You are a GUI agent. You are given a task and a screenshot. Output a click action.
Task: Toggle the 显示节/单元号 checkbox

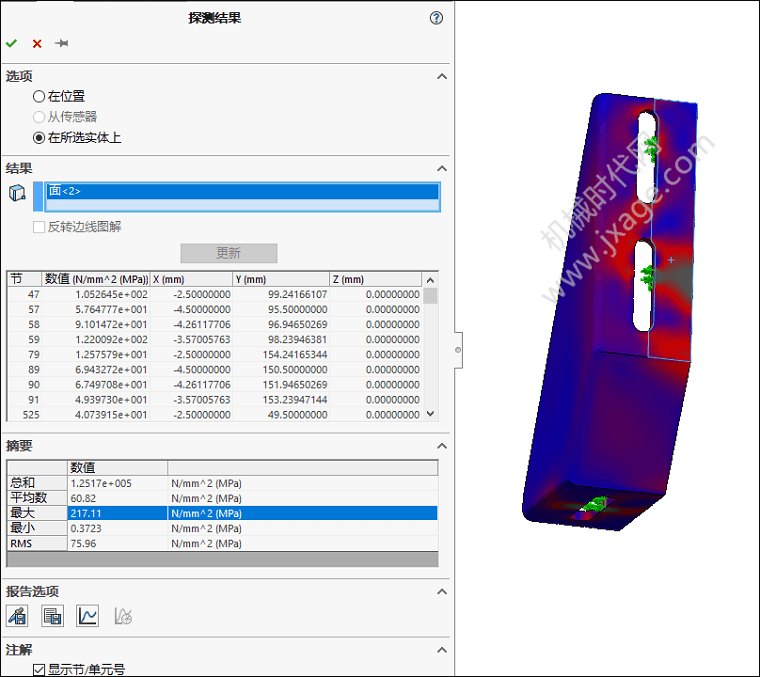coord(39,670)
